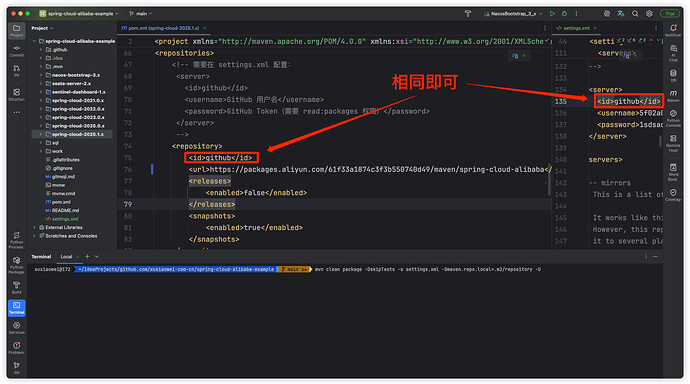690x384 pixels.
Task: Open the Database tool window
Action: pyautogui.click(x=673, y=76)
